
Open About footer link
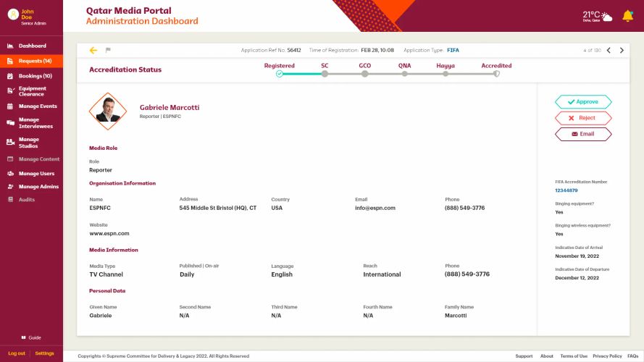547,356
